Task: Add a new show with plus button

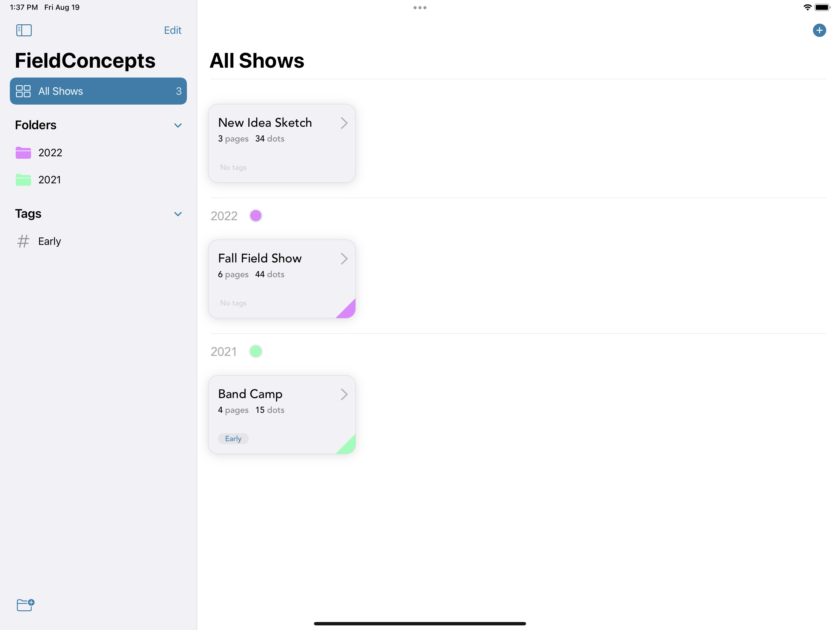Action: 819,30
